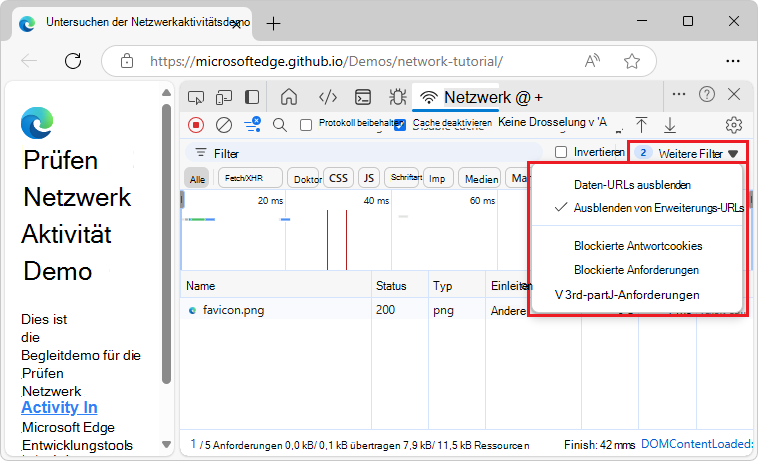
Task: Open the browser Settings and more menu
Action: click(x=733, y=61)
